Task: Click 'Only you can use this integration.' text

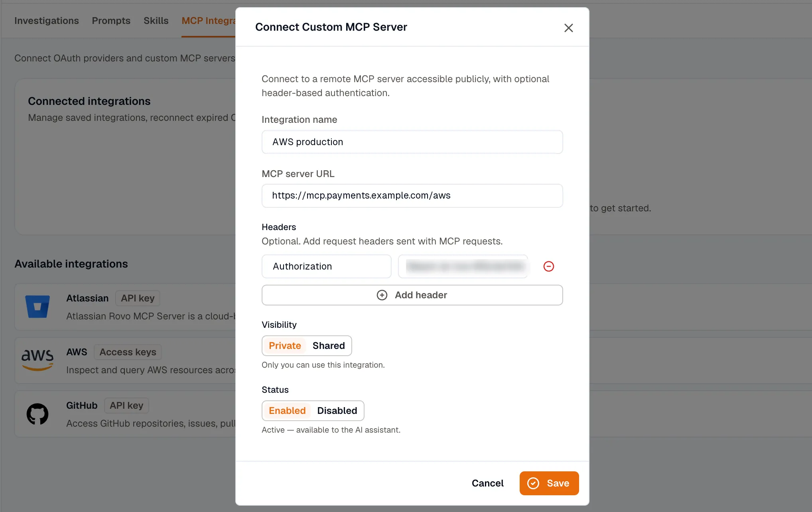Action: coord(323,365)
